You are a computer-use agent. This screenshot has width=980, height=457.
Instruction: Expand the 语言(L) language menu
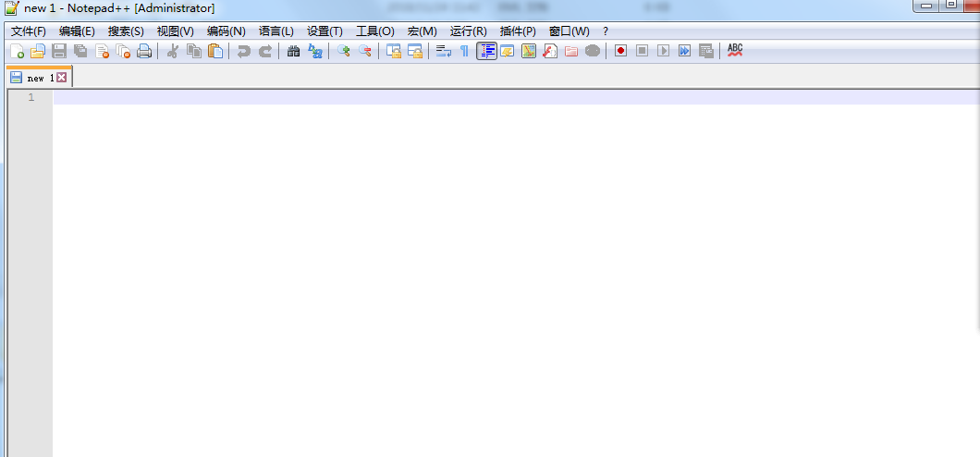click(276, 31)
